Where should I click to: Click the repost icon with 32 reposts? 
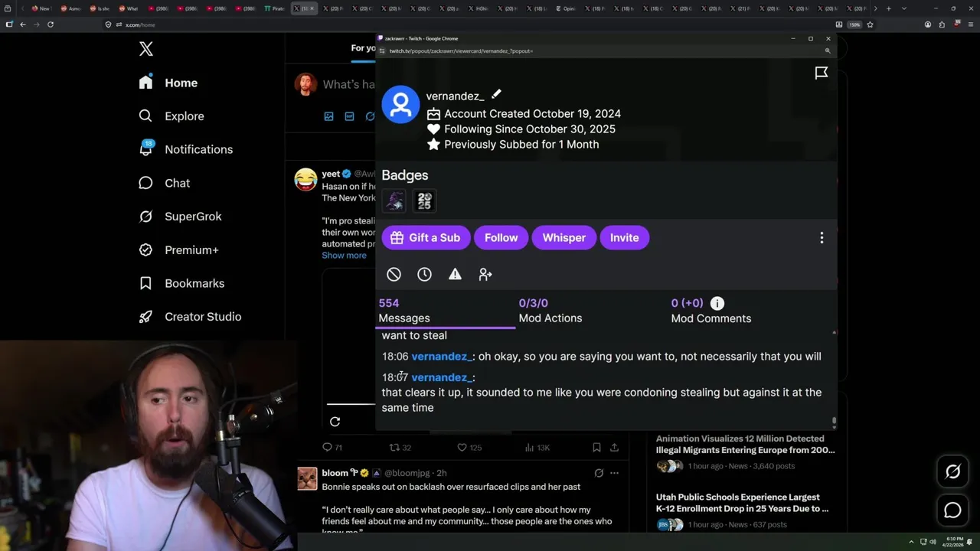pyautogui.click(x=400, y=448)
